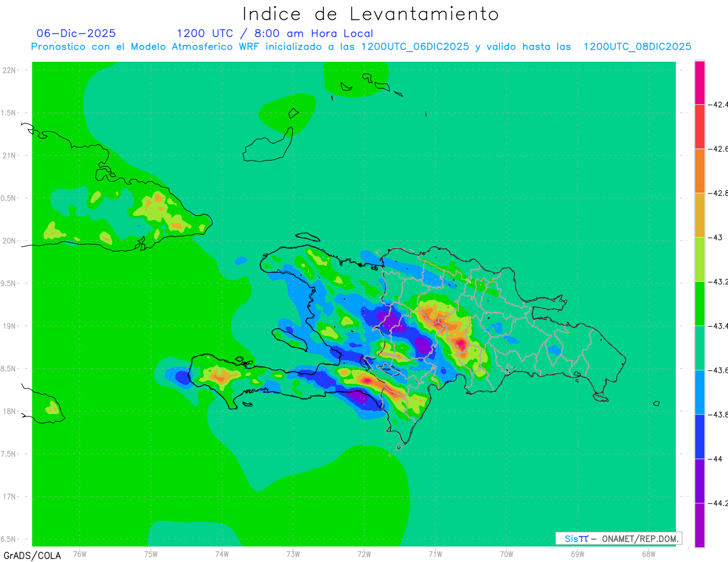The width and height of the screenshot is (728, 562).
Task: Click the 'GrADS/COLA' label
Action: (32, 555)
